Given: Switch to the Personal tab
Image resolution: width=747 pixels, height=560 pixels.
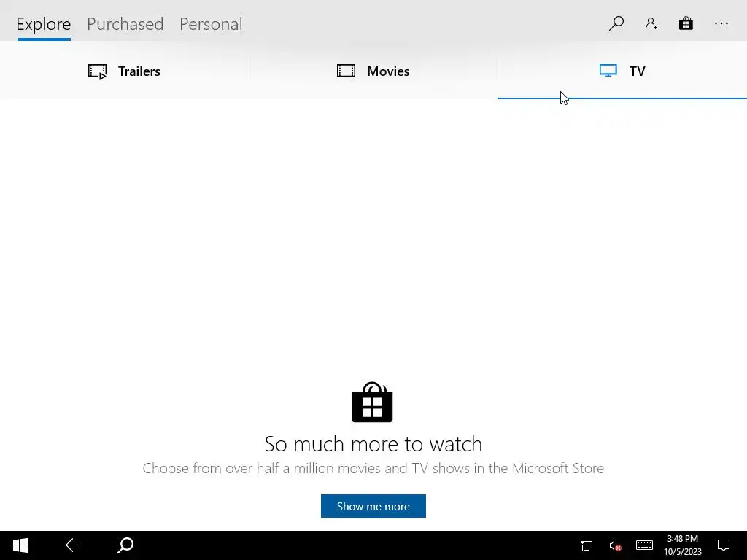Looking at the screenshot, I should [x=211, y=24].
